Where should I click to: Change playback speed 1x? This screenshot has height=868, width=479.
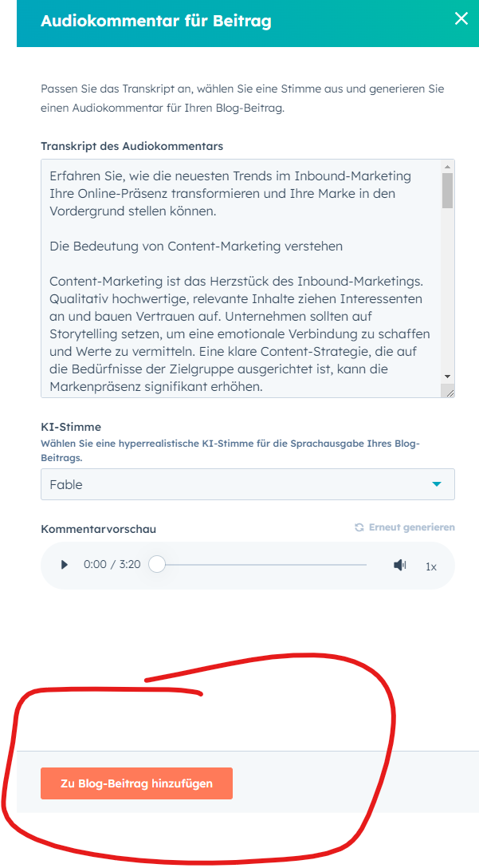[431, 566]
